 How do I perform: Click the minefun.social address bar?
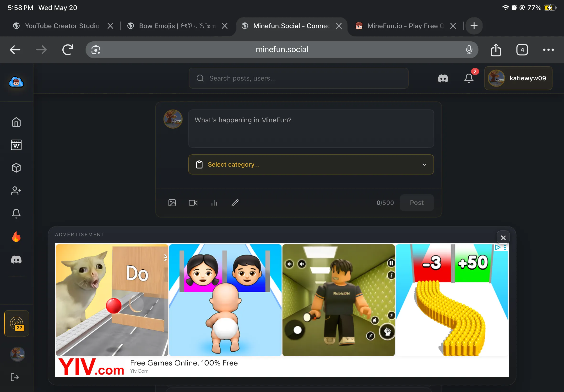point(282,50)
